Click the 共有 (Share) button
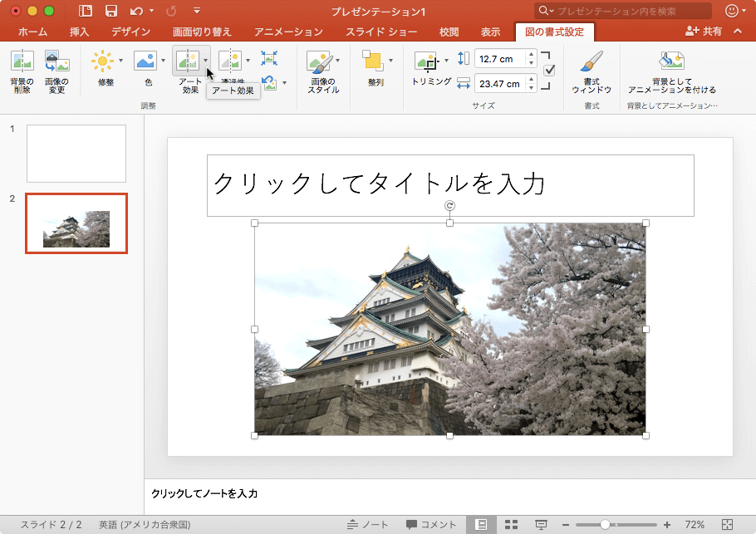Screen dimensions: 756x534 [704, 32]
